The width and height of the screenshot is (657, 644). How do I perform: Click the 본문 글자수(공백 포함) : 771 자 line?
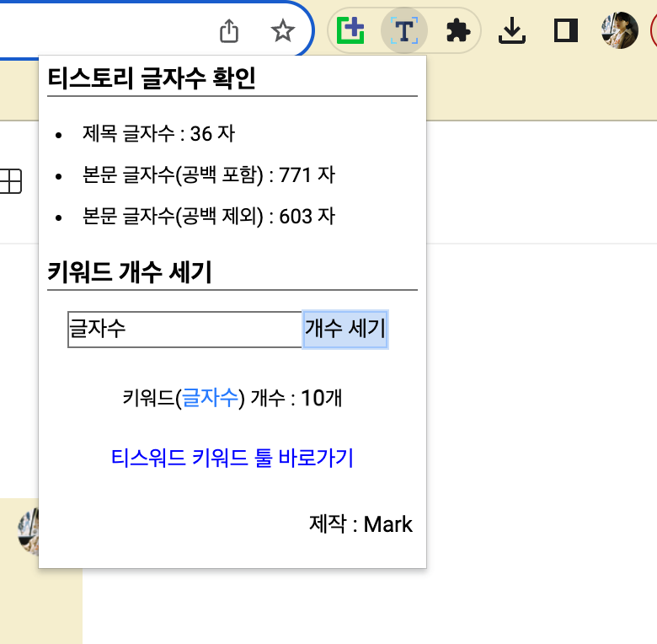[209, 174]
